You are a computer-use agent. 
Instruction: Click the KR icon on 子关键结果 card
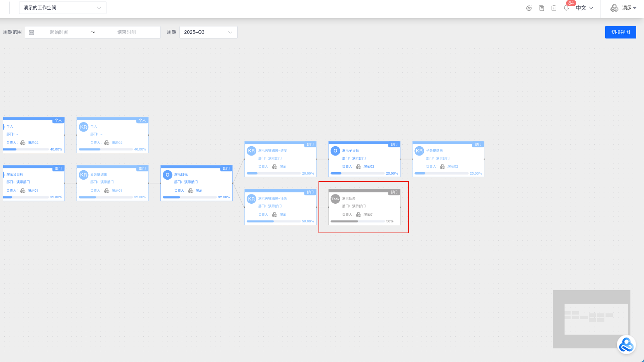click(x=419, y=151)
